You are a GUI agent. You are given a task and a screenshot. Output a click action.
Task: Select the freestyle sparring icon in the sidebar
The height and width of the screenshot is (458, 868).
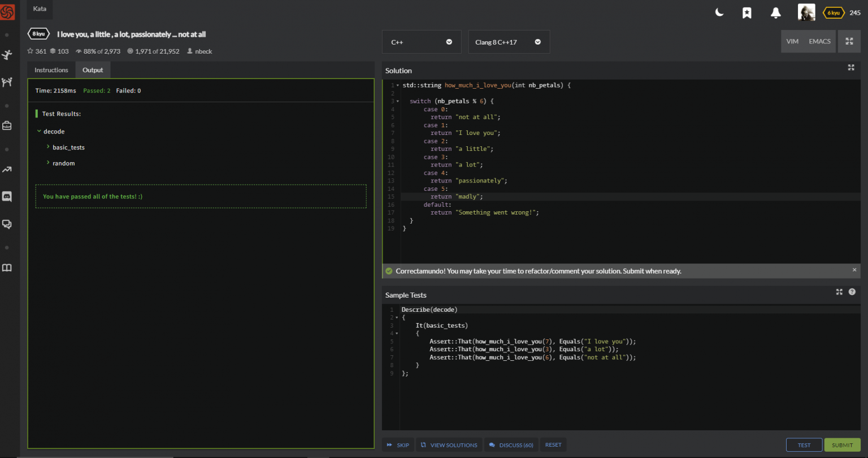[x=7, y=54]
